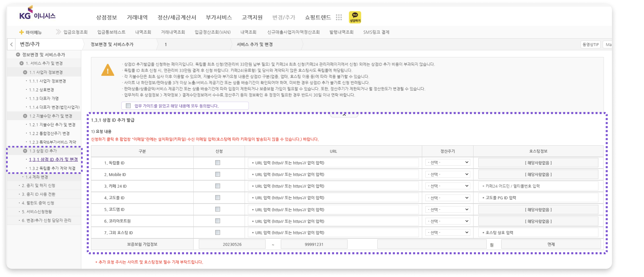Open 정산주기 dropdown for 그외 호스팅 ID row
This screenshot has height=277, width=644.
click(x=447, y=233)
